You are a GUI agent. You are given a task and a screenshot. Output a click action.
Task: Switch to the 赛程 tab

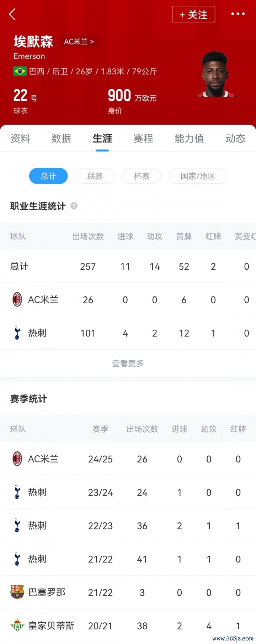pyautogui.click(x=143, y=138)
